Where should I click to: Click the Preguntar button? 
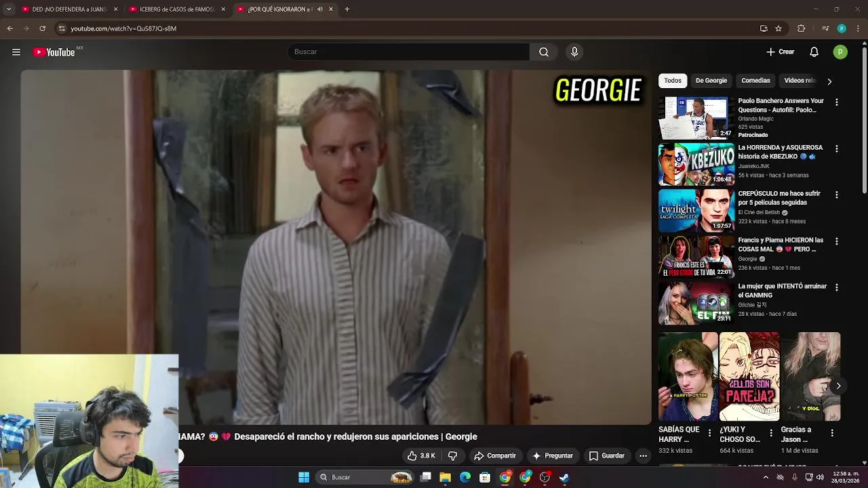[x=553, y=455]
